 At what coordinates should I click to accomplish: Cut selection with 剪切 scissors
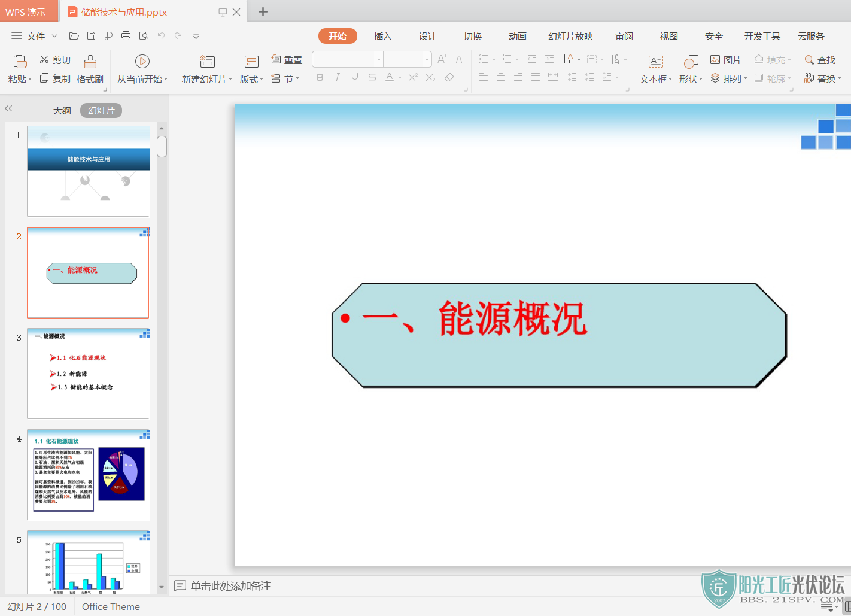coord(55,60)
